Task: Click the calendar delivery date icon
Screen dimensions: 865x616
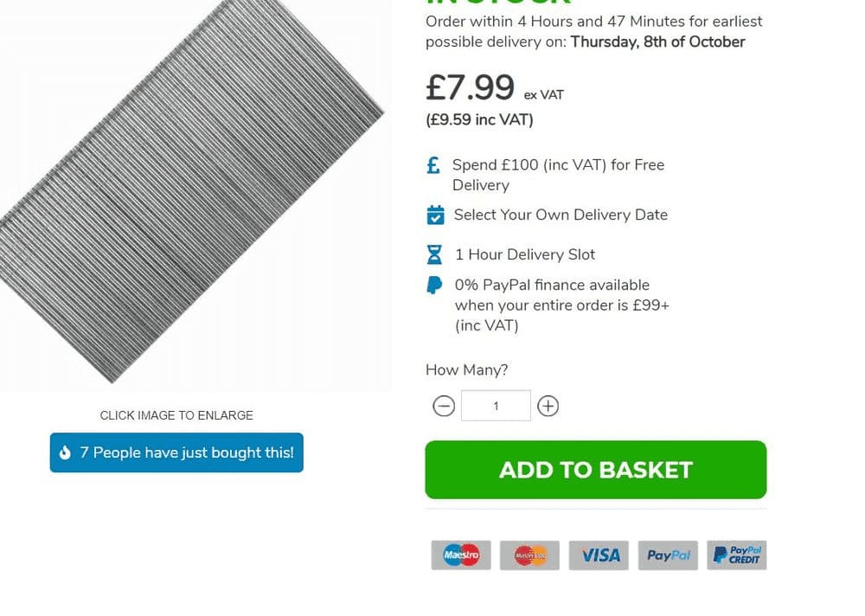Action: pos(436,215)
